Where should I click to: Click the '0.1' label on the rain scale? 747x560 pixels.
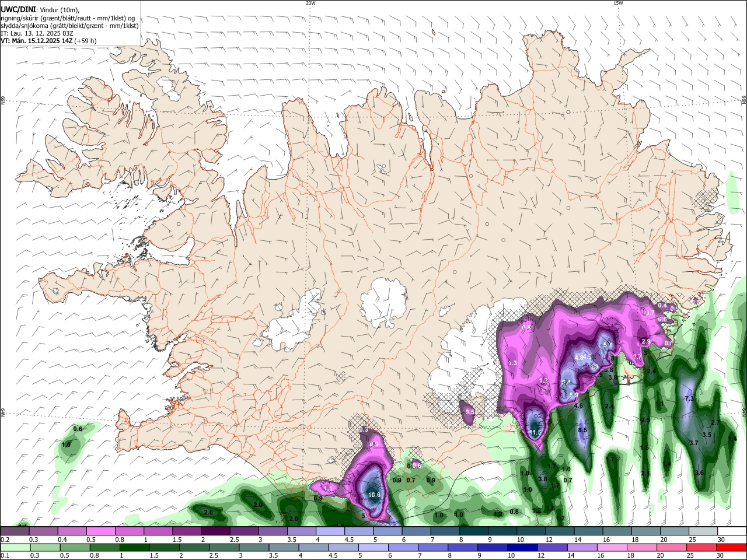(x=5, y=555)
